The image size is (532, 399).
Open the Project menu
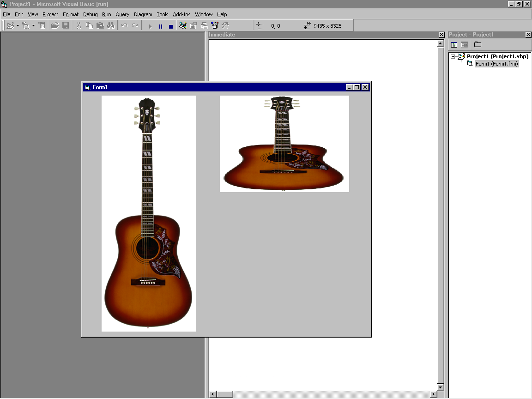pyautogui.click(x=50, y=14)
